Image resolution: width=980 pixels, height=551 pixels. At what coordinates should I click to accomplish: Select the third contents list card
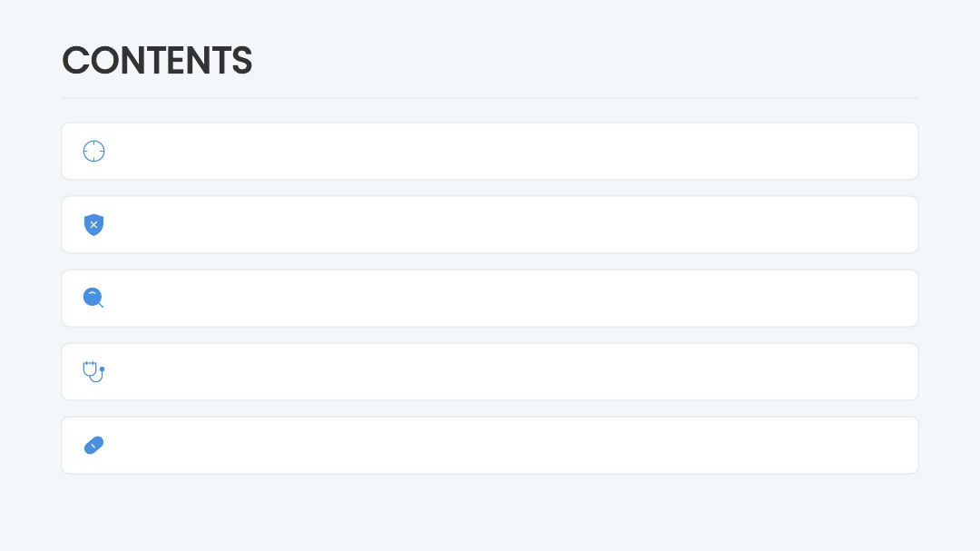[x=490, y=299]
